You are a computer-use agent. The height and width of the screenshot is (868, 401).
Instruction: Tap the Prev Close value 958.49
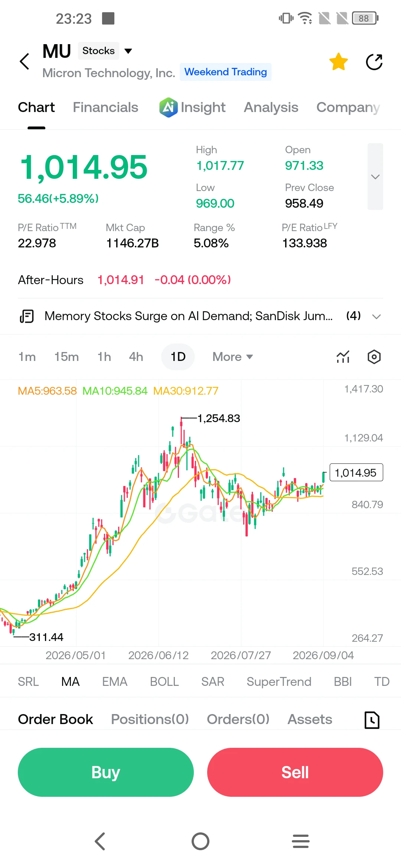tap(304, 203)
